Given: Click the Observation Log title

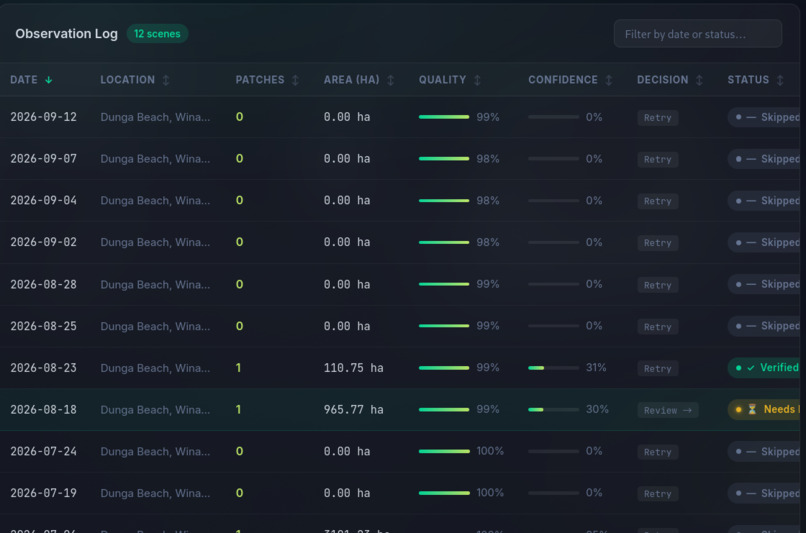Looking at the screenshot, I should (x=66, y=34).
